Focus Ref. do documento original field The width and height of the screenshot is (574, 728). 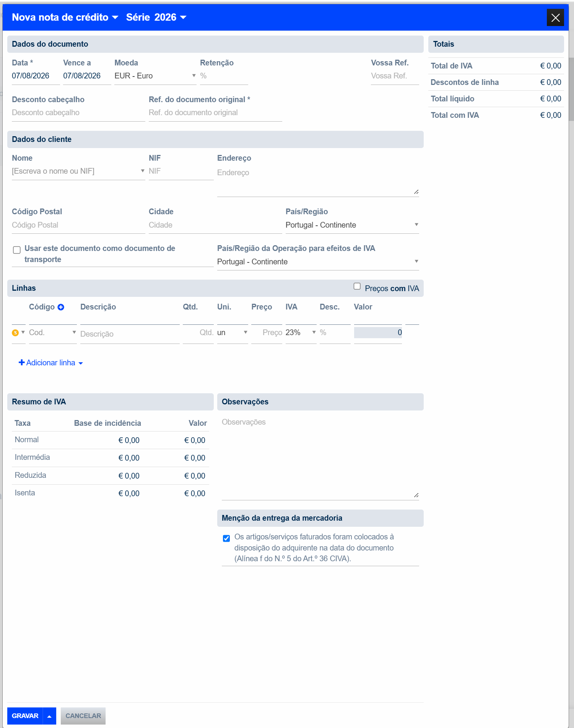(215, 112)
